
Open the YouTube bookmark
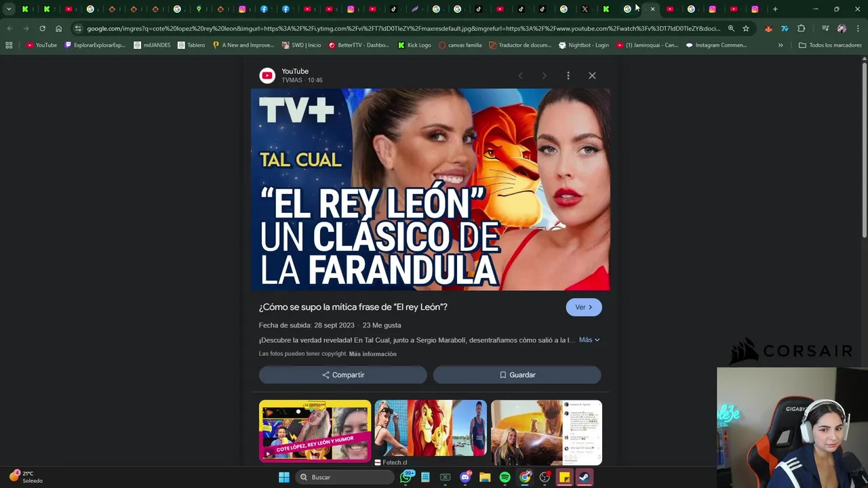pos(41,45)
